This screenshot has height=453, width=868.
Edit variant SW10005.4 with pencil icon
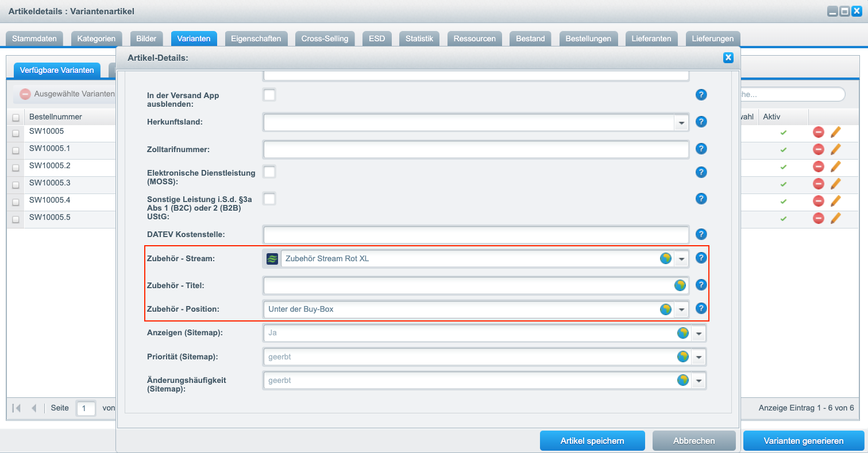[835, 201]
